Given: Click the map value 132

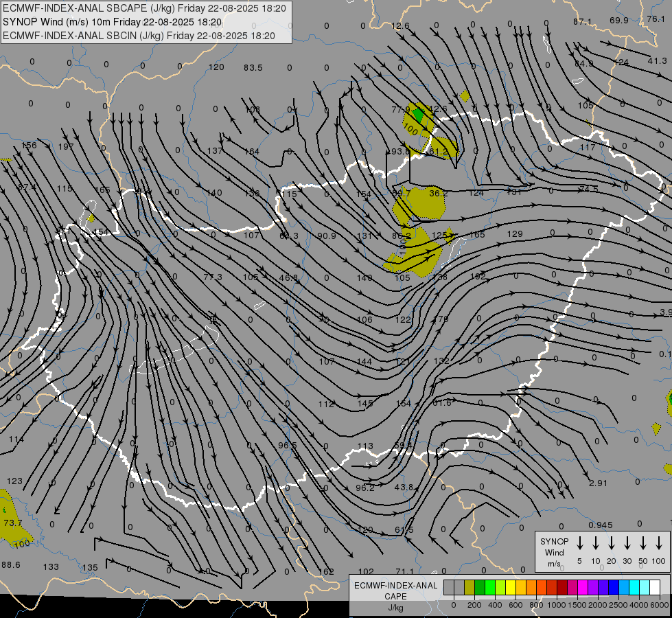Looking at the screenshot, I should click(441, 361).
